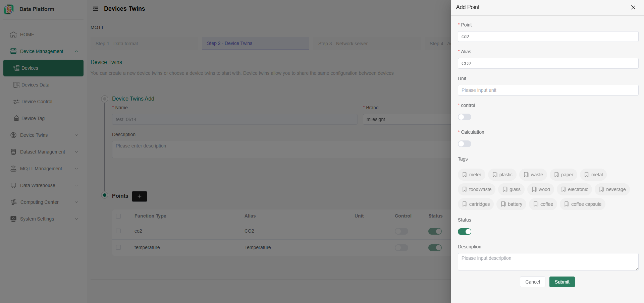The height and width of the screenshot is (303, 644).
Task: Click the Data Platform logo icon
Action: (9, 9)
